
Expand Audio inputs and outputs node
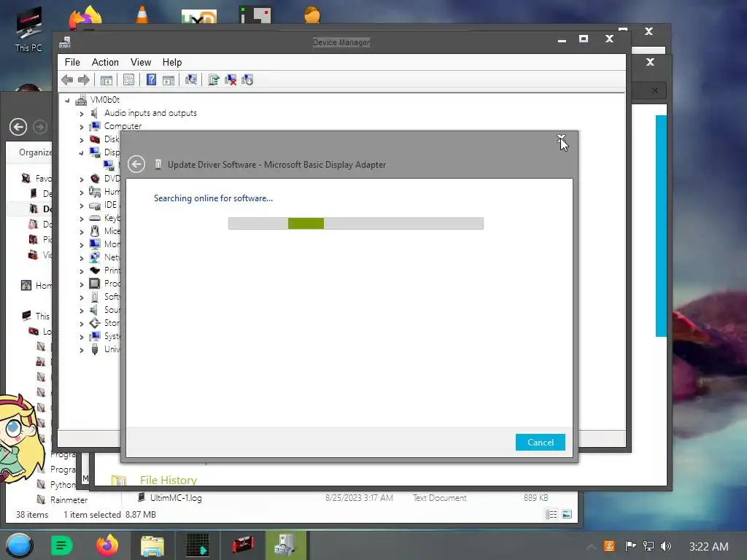click(82, 114)
